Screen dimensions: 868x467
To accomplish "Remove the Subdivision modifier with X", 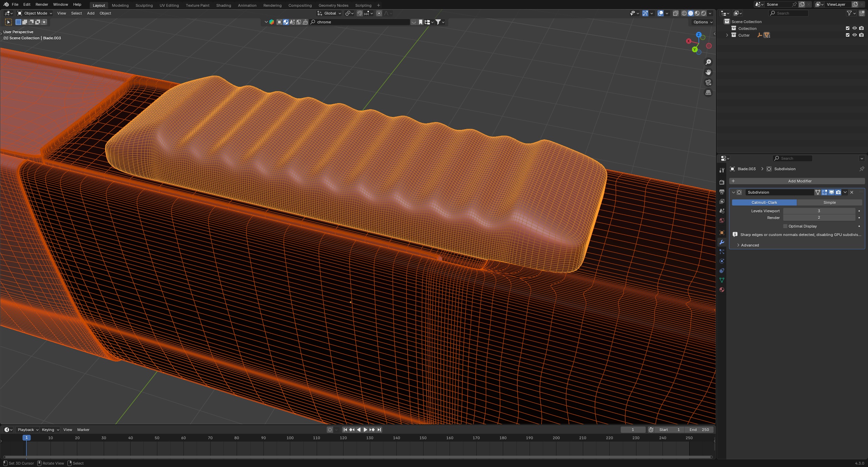I will 852,192.
